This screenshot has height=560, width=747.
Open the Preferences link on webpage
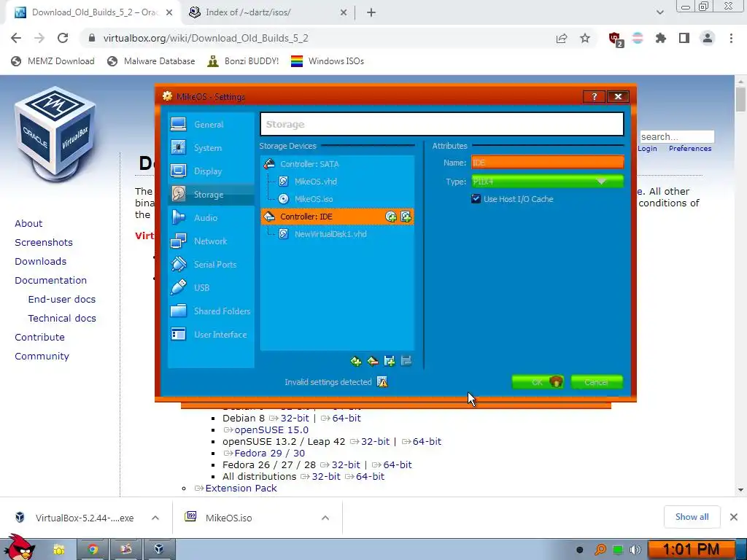click(x=690, y=149)
